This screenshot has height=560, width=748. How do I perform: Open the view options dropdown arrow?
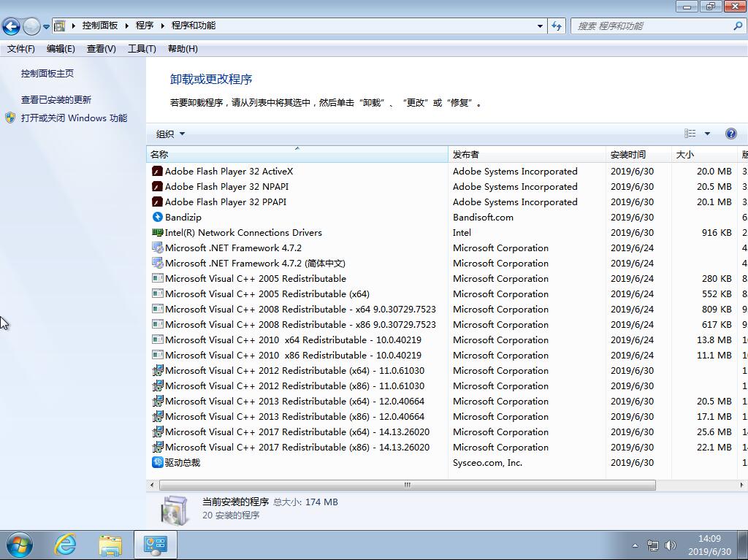coord(707,134)
